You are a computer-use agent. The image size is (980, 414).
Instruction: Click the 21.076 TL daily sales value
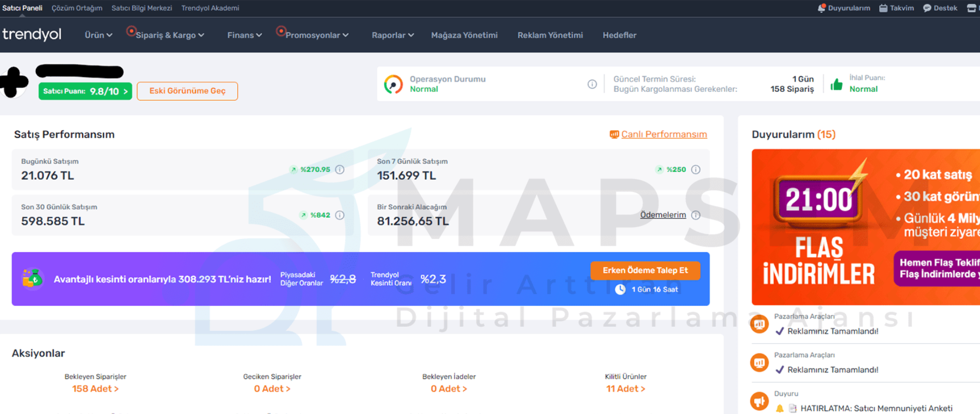[x=47, y=176]
